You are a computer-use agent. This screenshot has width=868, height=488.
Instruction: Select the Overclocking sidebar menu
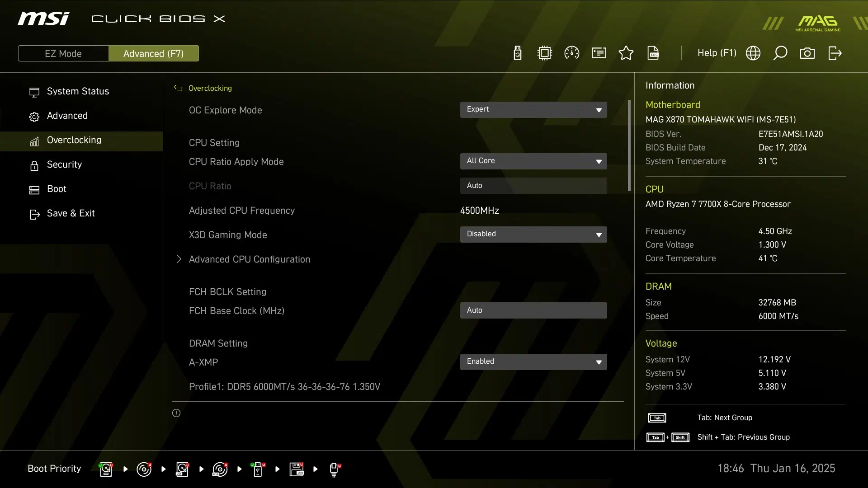coord(81,141)
